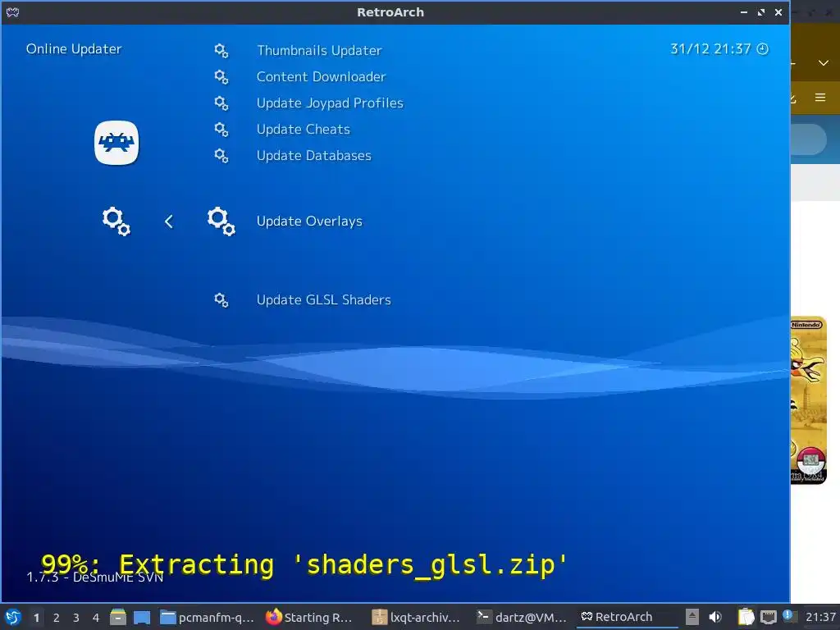
Task: Click the removable media tray icon
Action: click(692, 617)
